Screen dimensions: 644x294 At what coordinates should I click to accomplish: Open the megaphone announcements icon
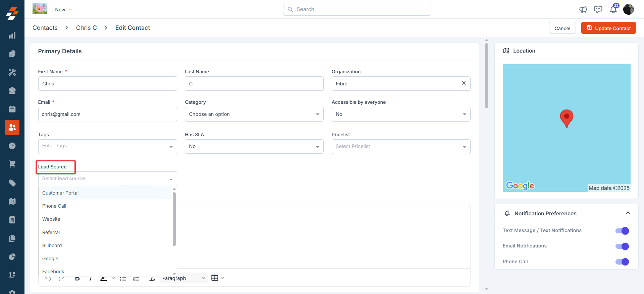(583, 9)
